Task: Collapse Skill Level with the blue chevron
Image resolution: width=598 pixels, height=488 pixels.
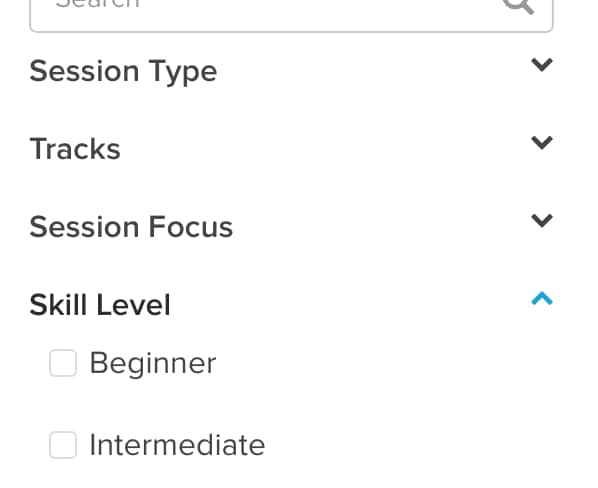Action: pos(542,299)
